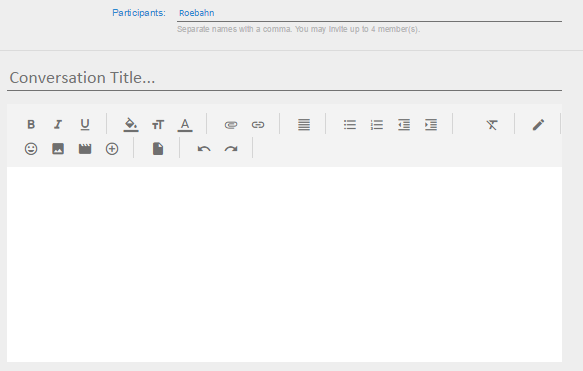
Task: Click the pencil draft icon
Action: (538, 125)
